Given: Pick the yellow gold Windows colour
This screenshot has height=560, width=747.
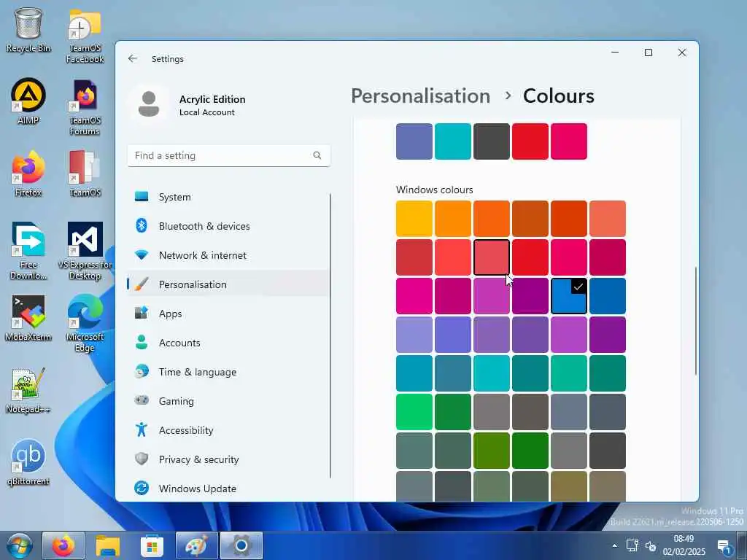Looking at the screenshot, I should coord(414,219).
